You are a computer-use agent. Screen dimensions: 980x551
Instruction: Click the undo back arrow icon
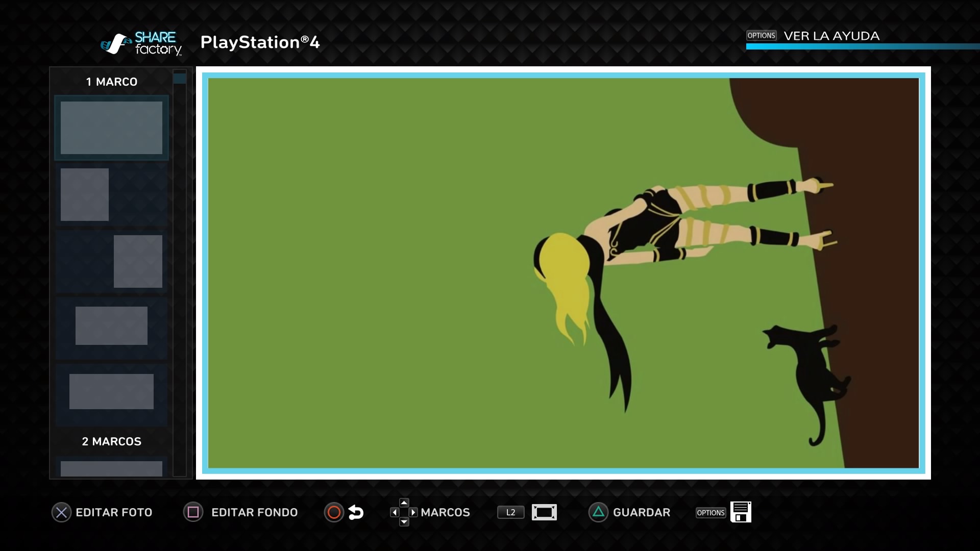[x=356, y=512]
